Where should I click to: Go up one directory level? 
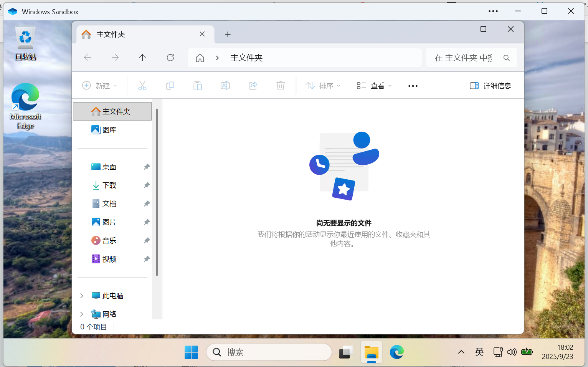click(142, 58)
